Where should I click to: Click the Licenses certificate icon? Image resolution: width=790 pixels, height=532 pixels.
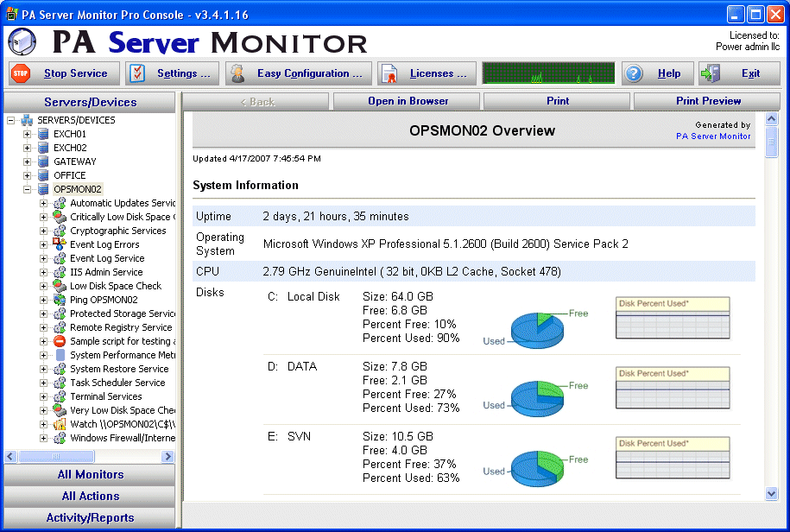[x=389, y=73]
